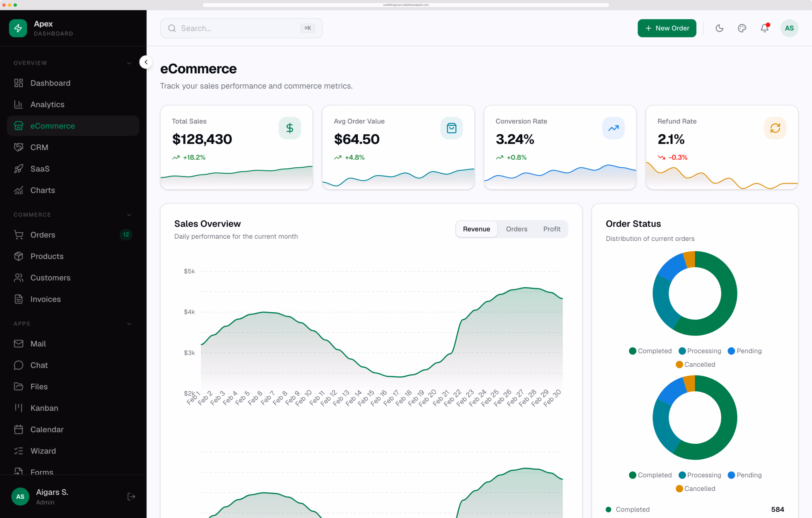Click the log out icon beside Aigars S.
Viewport: 812px width, 518px height.
pyautogui.click(x=131, y=496)
